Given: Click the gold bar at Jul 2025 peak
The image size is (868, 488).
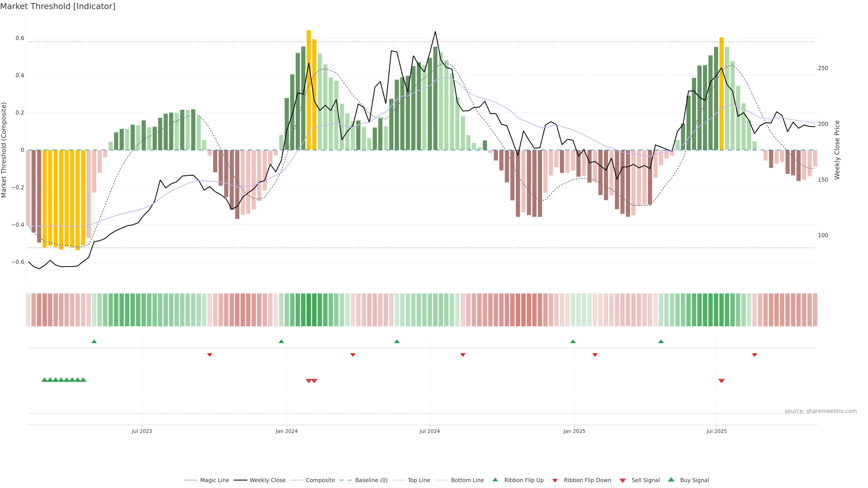Looking at the screenshot, I should (x=722, y=94).
